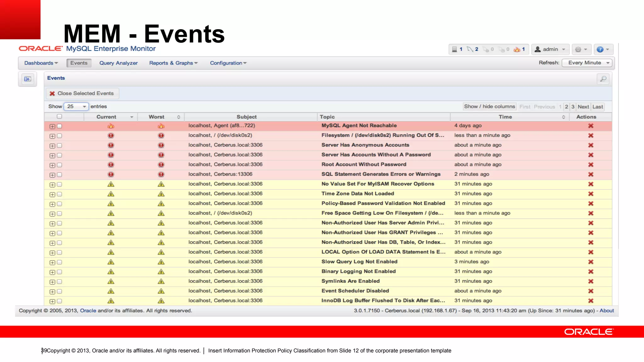Open the Configuration menu
This screenshot has width=644, height=362.
[x=228, y=63]
